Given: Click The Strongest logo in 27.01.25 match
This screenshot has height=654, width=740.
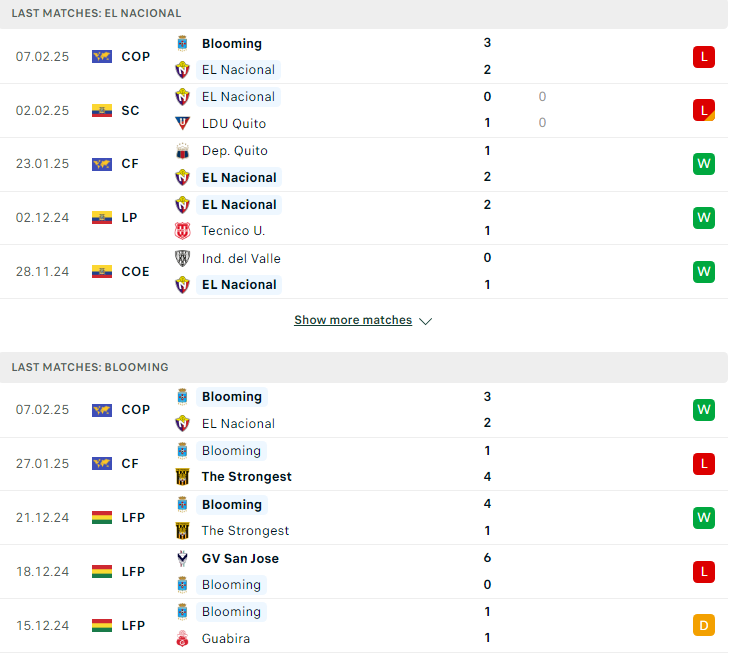Looking at the screenshot, I should click(x=182, y=477).
